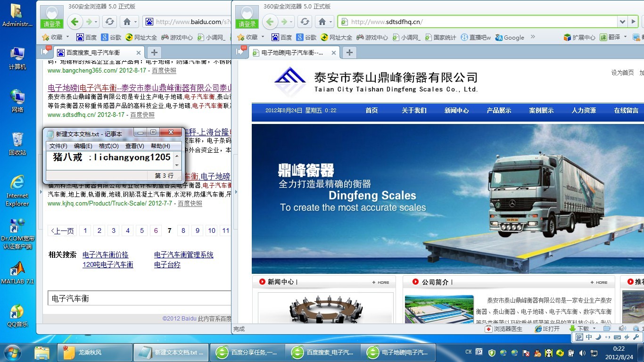Expand 收藏 favorites dropdown in left window

pyautogui.click(x=67, y=37)
